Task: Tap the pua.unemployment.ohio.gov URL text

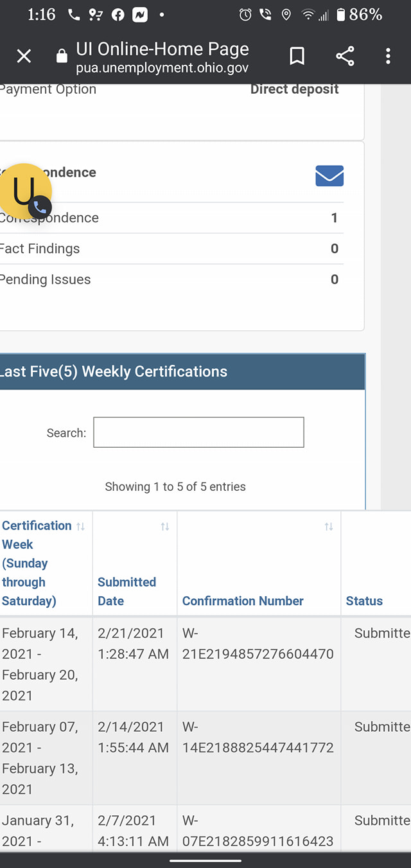Action: [162, 68]
